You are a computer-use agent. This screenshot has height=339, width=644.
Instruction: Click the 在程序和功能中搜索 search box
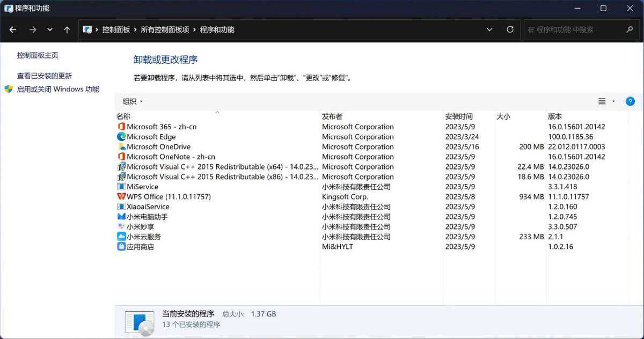[x=574, y=30]
